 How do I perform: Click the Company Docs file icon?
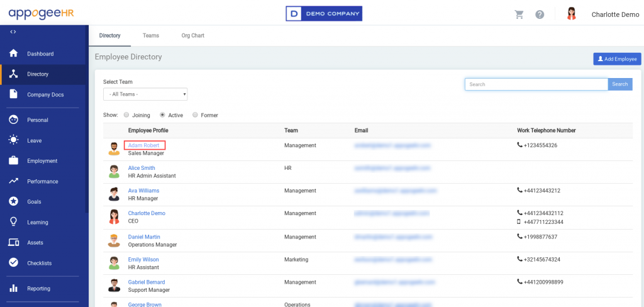(13, 94)
